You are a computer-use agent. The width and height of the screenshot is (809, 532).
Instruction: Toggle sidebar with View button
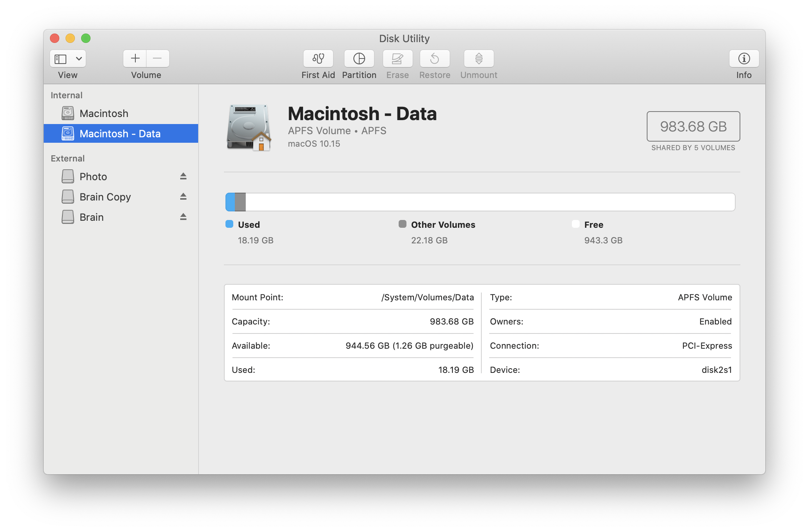[x=60, y=59]
